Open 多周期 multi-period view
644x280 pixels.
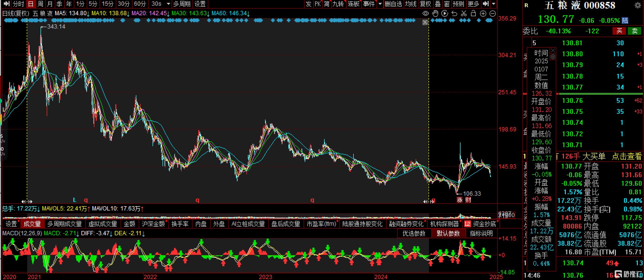pos(182,4)
